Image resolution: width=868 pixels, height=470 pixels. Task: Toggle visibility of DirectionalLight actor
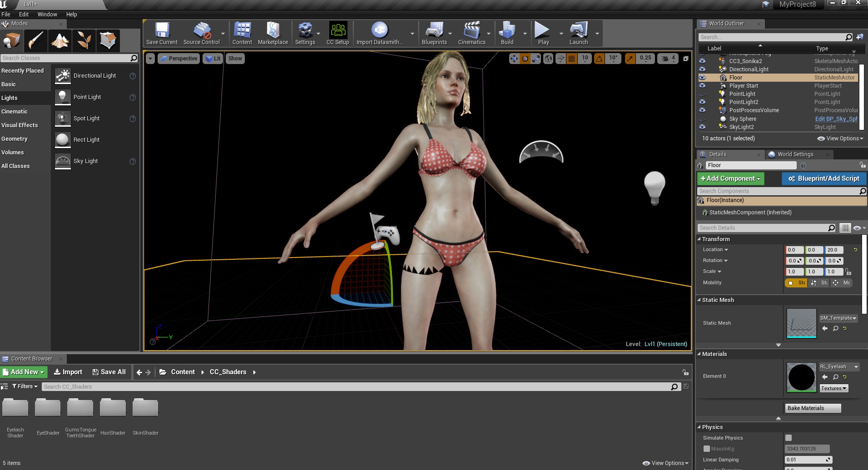pos(702,69)
